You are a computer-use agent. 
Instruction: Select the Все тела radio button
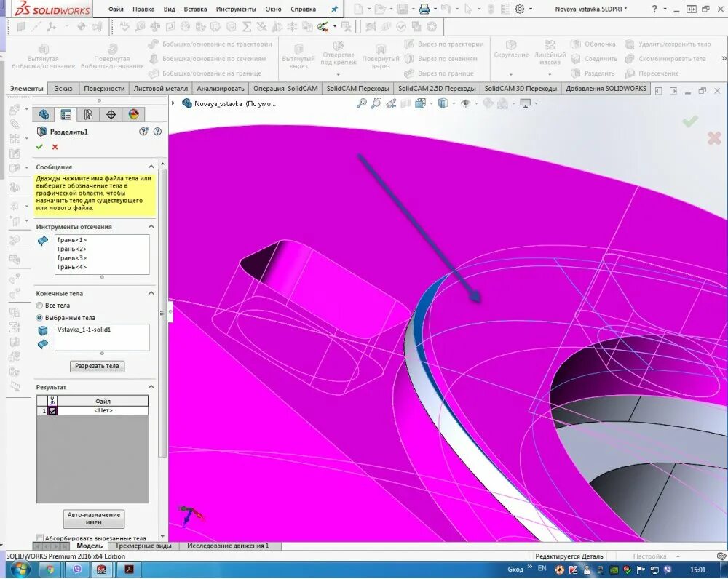pos(39,305)
